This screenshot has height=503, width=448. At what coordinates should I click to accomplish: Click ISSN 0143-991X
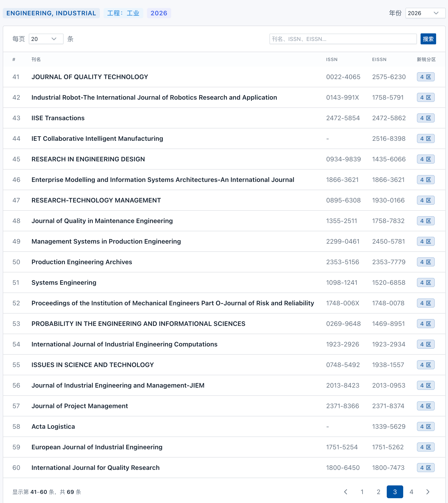[342, 97]
